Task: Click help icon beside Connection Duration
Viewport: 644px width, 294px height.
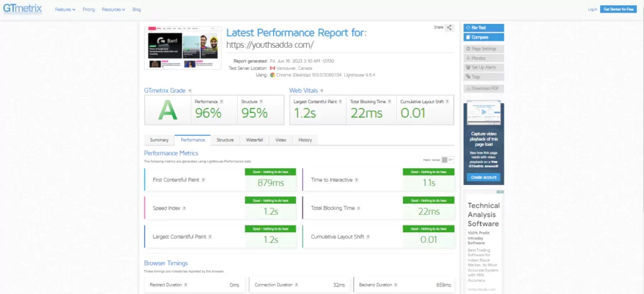Action: pos(296,285)
